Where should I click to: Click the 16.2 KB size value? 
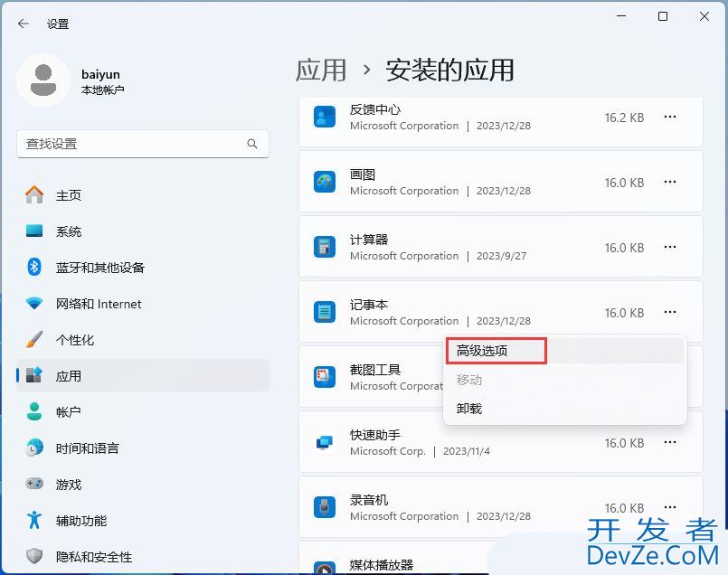click(x=624, y=118)
